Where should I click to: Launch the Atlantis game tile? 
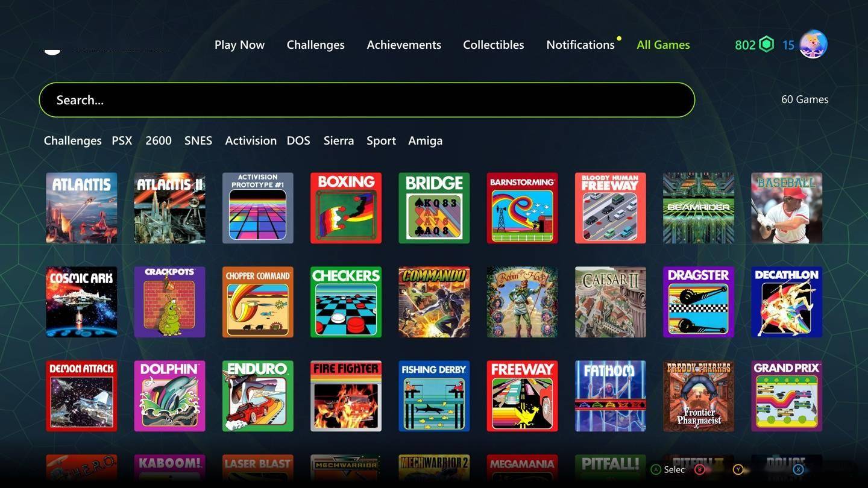(81, 208)
